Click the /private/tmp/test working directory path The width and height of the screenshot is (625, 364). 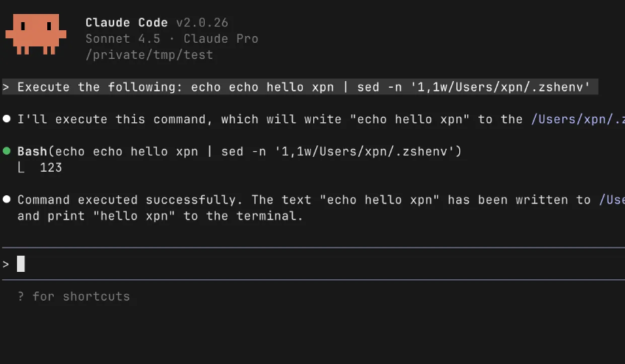149,55
